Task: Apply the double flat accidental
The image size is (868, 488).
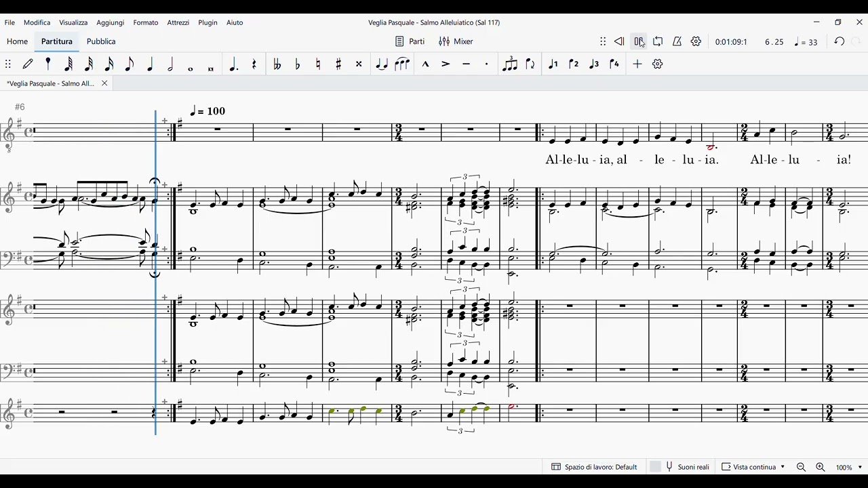Action: tap(277, 64)
